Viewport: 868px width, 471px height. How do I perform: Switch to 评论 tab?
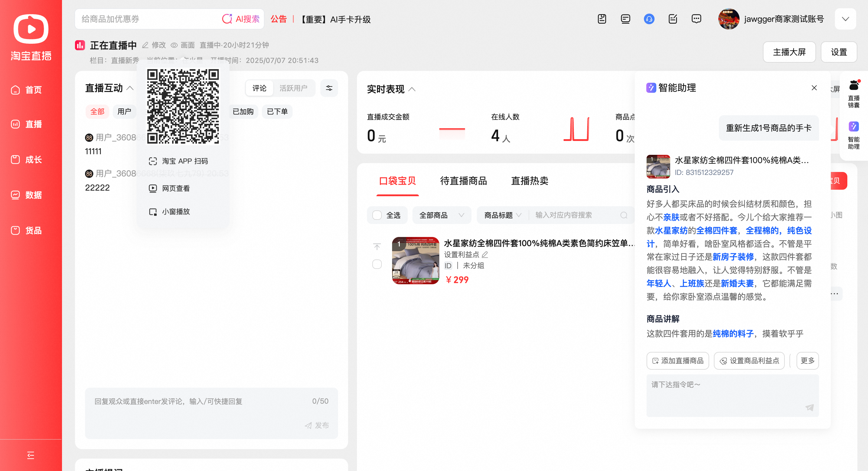(x=259, y=88)
